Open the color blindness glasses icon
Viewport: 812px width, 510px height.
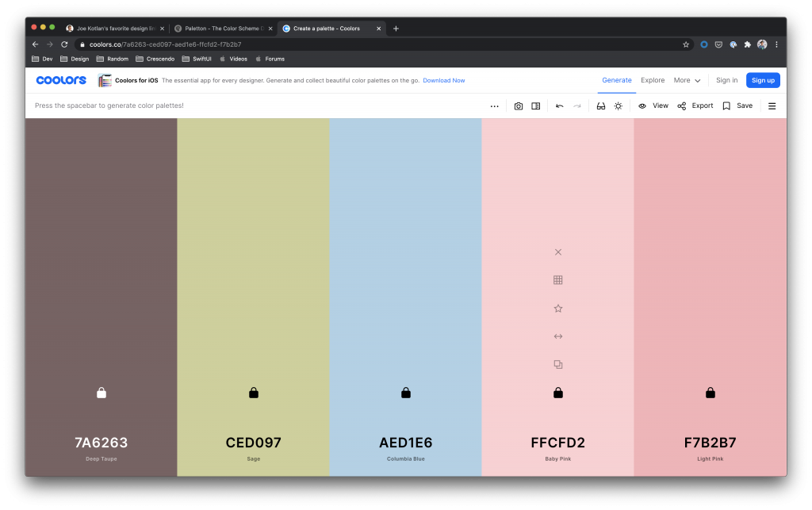(601, 106)
